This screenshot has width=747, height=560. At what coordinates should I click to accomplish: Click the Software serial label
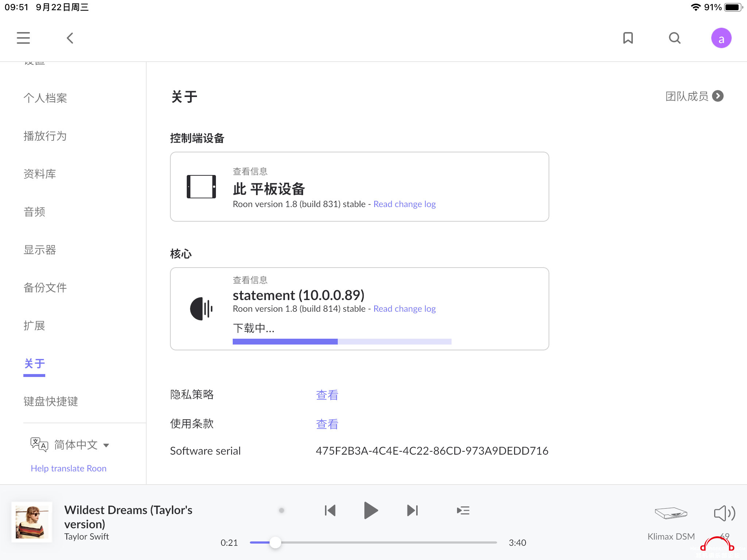(x=205, y=451)
